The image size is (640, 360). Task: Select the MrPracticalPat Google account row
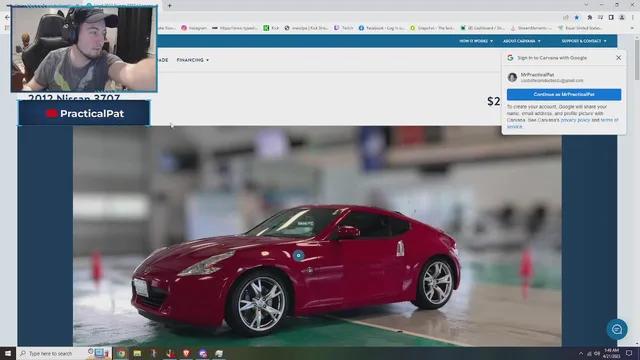pyautogui.click(x=564, y=77)
